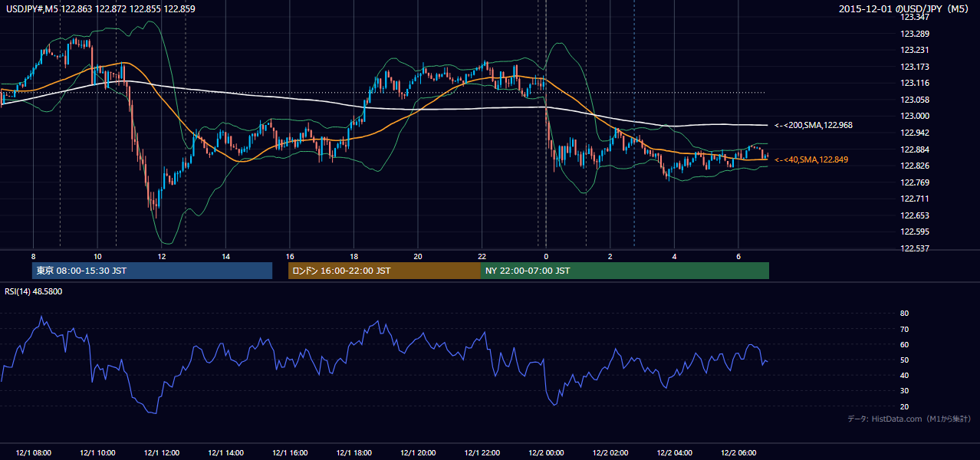The width and height of the screenshot is (980, 460).
Task: Click price axis label 122.711
Action: [914, 199]
